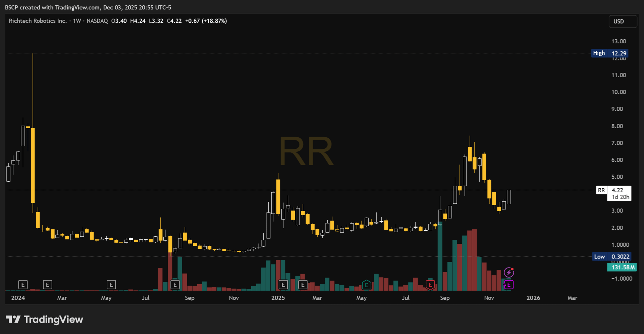Click the magenta upcoming earnings E marker
The width and height of the screenshot is (644, 334).
point(509,285)
